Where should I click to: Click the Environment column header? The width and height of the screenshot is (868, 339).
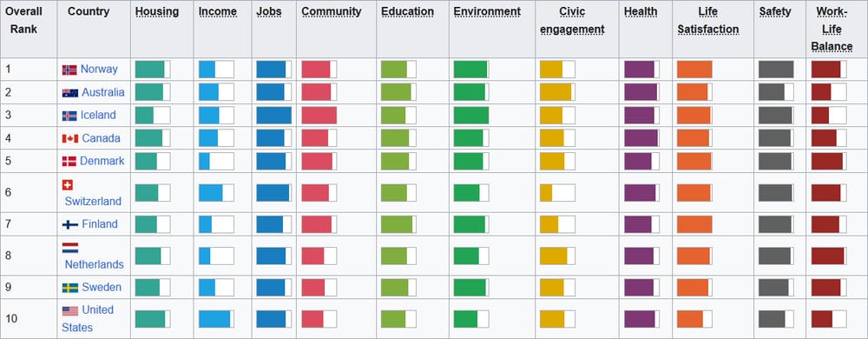[487, 11]
